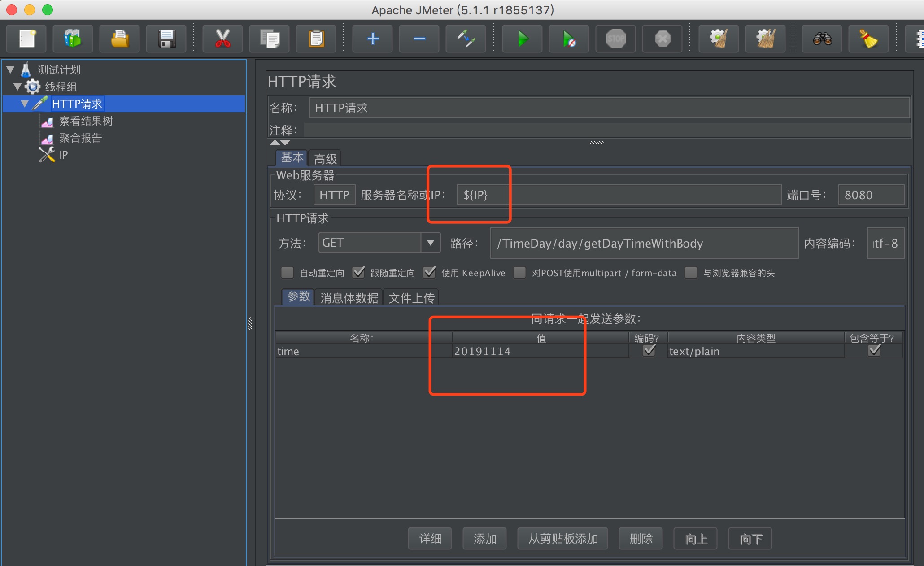Start test without pauses icon

(x=569, y=39)
